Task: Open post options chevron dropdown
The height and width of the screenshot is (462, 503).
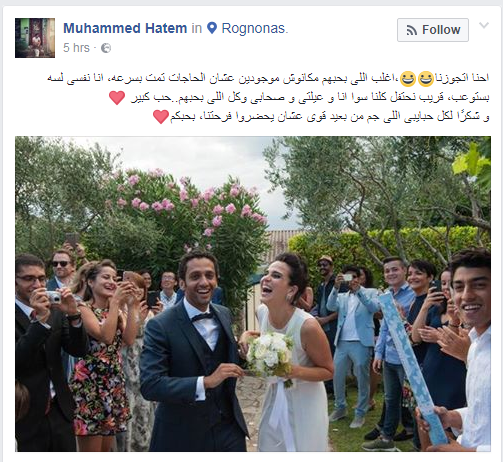Action: pyautogui.click(x=484, y=25)
